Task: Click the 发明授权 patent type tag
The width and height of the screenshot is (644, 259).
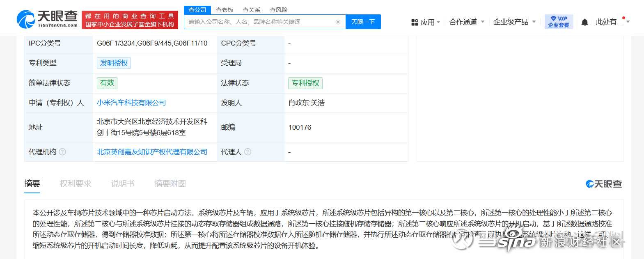Action: [114, 63]
